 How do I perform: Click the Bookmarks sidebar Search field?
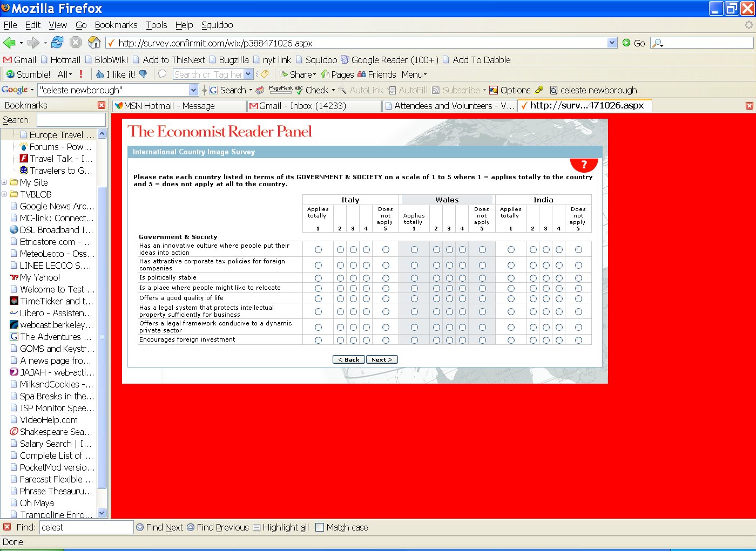[x=71, y=120]
